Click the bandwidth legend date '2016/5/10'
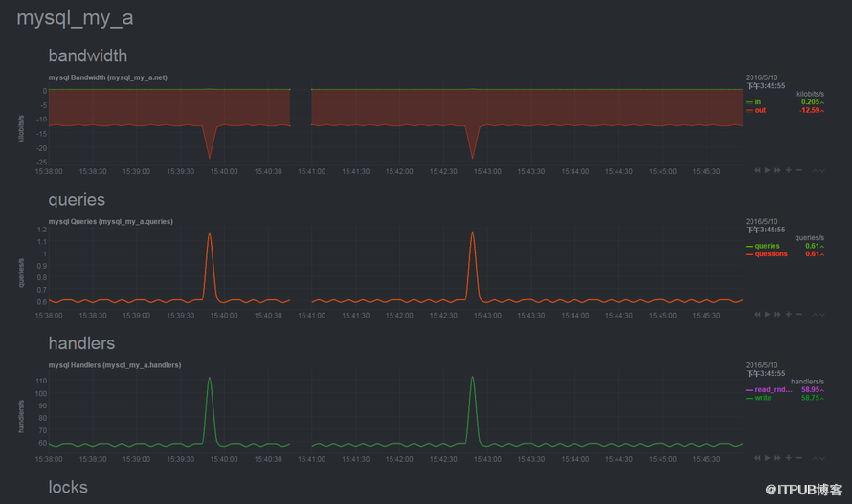852x504 pixels. click(x=761, y=77)
